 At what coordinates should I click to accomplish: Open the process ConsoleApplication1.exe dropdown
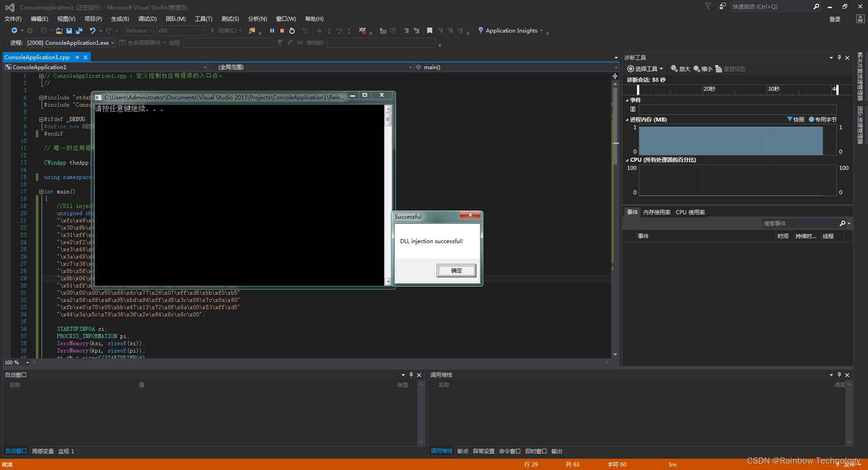71,43
